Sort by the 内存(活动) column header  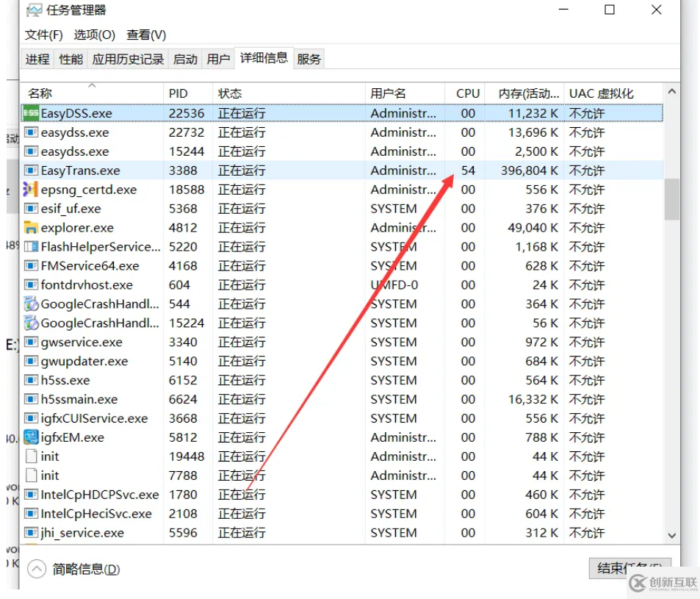point(524,93)
